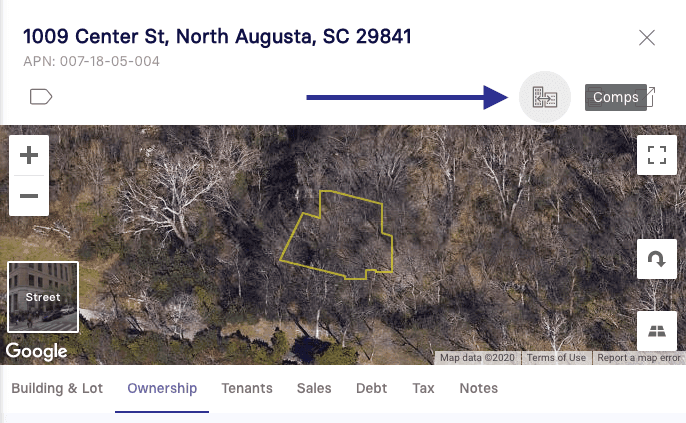The width and height of the screenshot is (686, 423).
Task: Report a map error
Action: click(639, 358)
